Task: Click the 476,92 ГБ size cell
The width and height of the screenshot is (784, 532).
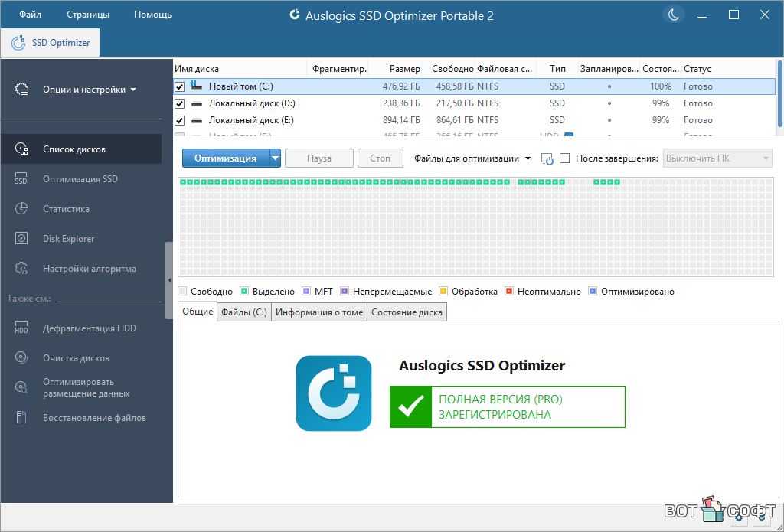Action: (401, 86)
